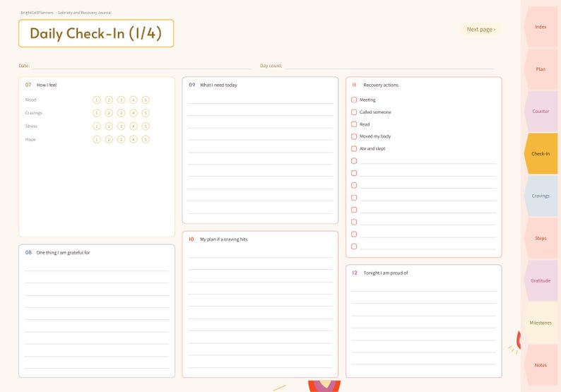Click the How I feel heading
The image size is (561, 392).
tap(47, 85)
